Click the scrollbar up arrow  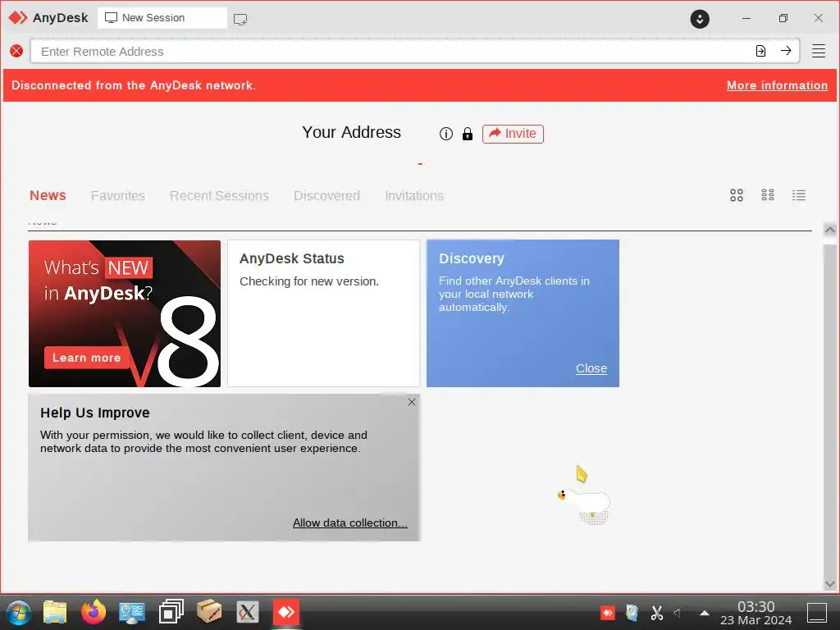[x=830, y=230]
